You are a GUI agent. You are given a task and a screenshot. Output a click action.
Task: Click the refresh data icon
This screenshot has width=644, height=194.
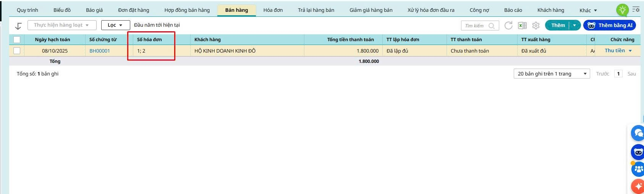[508, 26]
